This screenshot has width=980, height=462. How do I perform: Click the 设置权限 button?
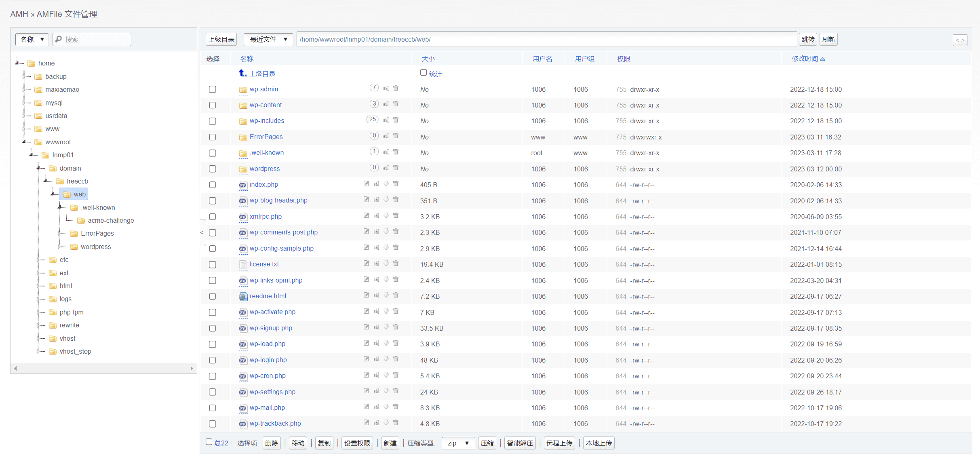pyautogui.click(x=357, y=443)
